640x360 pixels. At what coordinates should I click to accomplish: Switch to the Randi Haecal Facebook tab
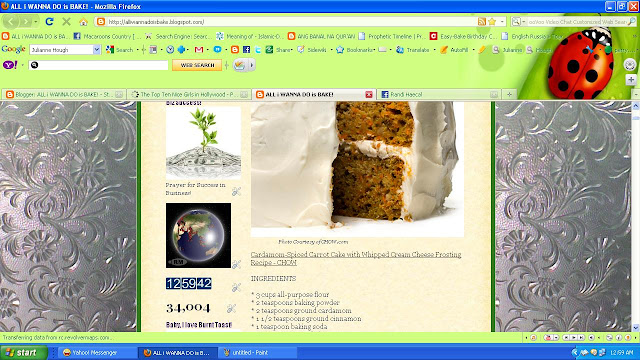pos(439,94)
